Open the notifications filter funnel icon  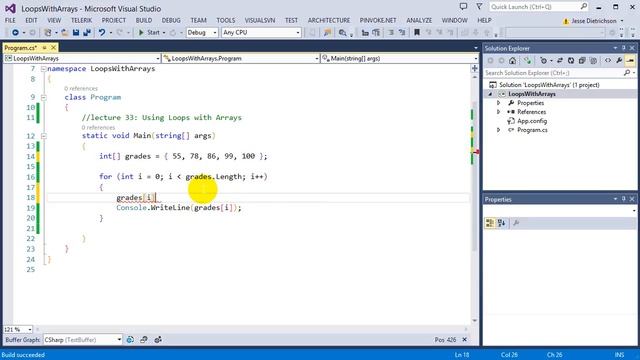pos(479,7)
